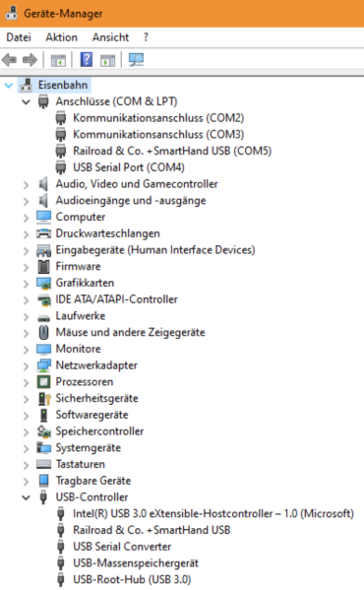Select Railroad & Co. +SmartHand USB under USB-Controller
The image size is (364, 590).
(x=152, y=530)
